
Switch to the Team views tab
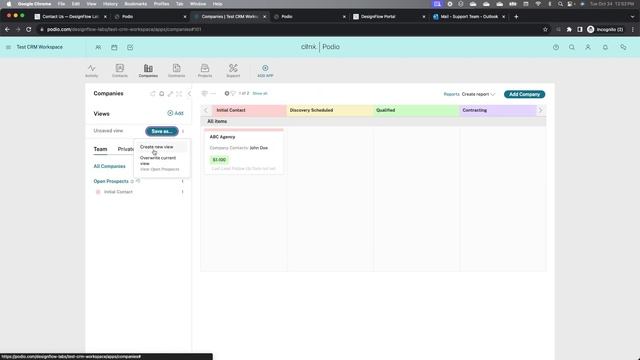[x=100, y=149]
